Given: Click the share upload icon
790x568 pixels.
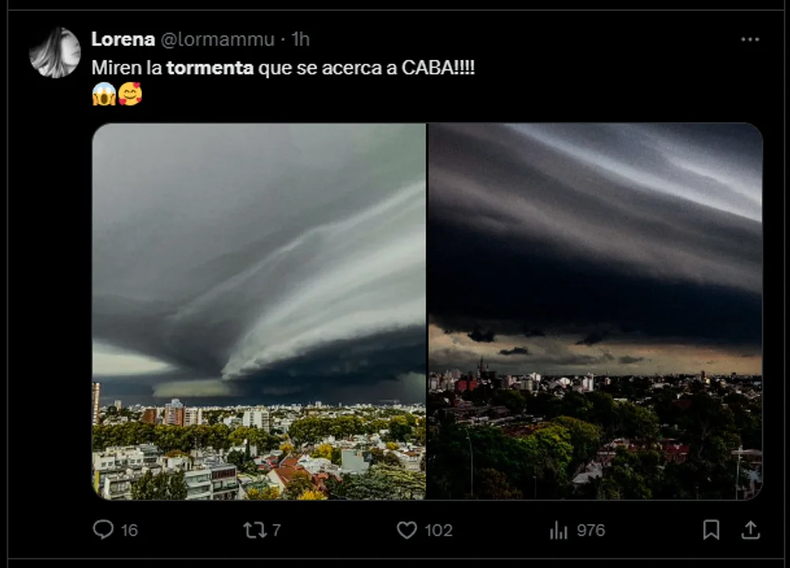Looking at the screenshot, I should [750, 530].
